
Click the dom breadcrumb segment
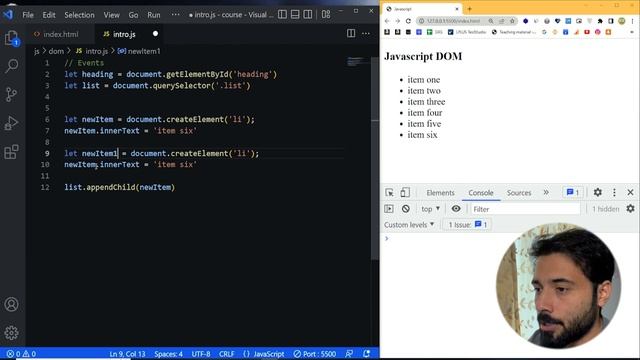click(x=56, y=51)
